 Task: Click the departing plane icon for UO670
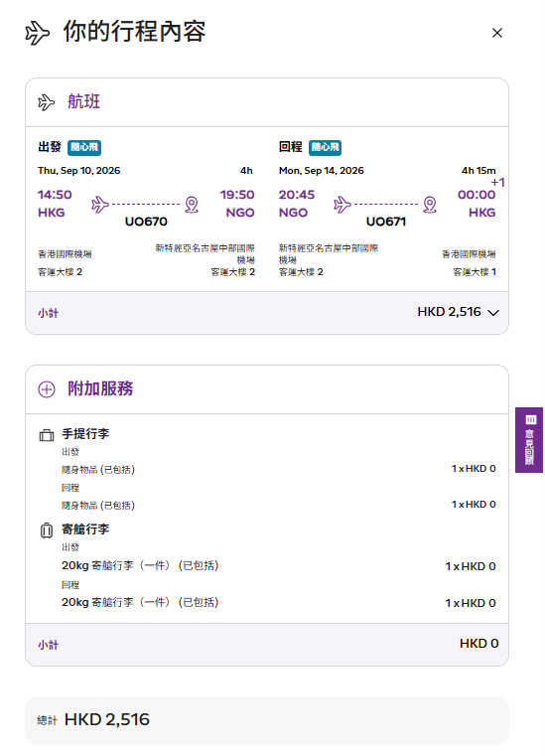pyautogui.click(x=99, y=204)
